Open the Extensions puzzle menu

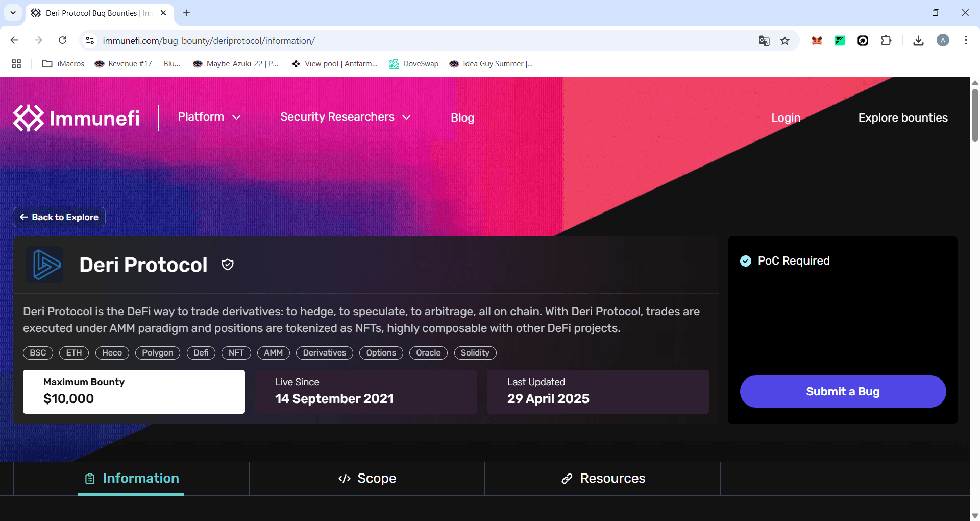point(886,40)
